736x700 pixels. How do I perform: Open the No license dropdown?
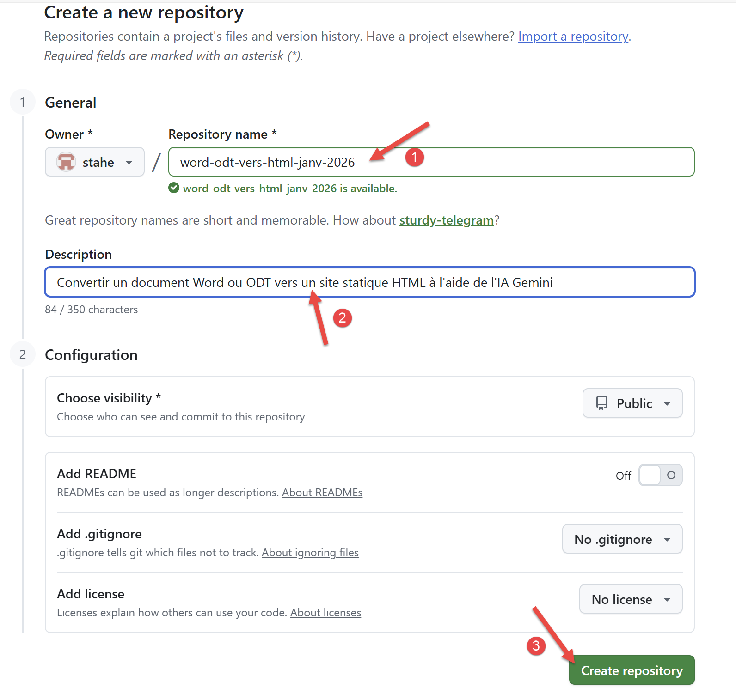click(x=631, y=599)
